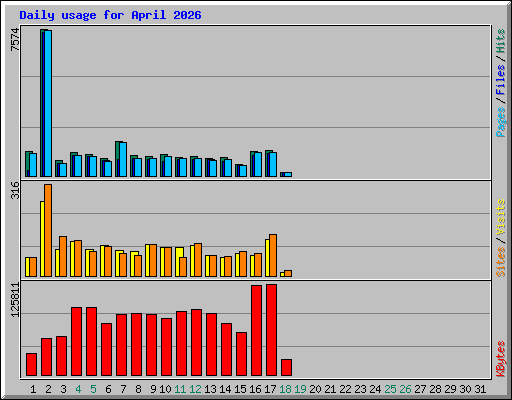
Task: Click the red KBytes bar for day 4
Action: (x=76, y=342)
